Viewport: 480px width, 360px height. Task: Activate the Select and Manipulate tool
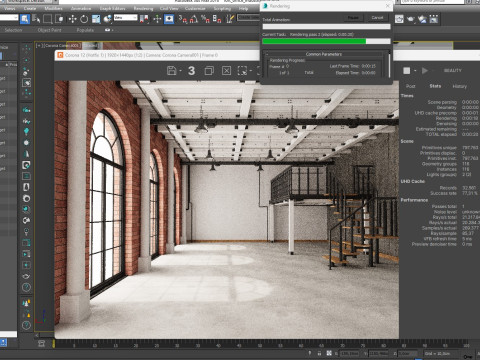point(157,19)
